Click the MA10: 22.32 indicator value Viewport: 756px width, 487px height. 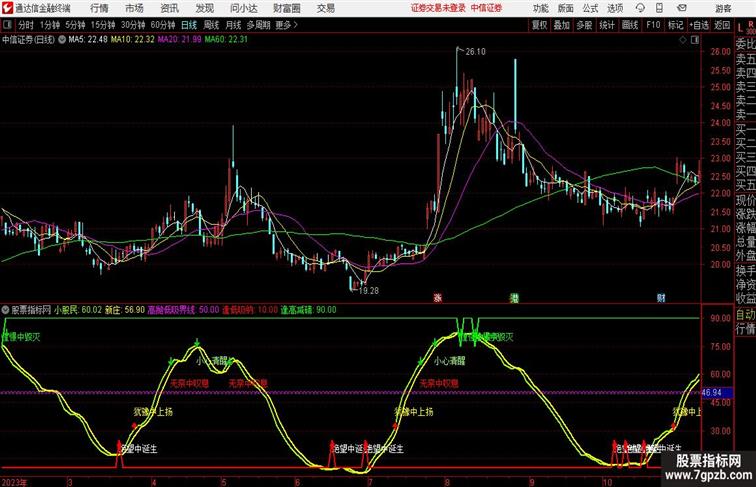133,40
